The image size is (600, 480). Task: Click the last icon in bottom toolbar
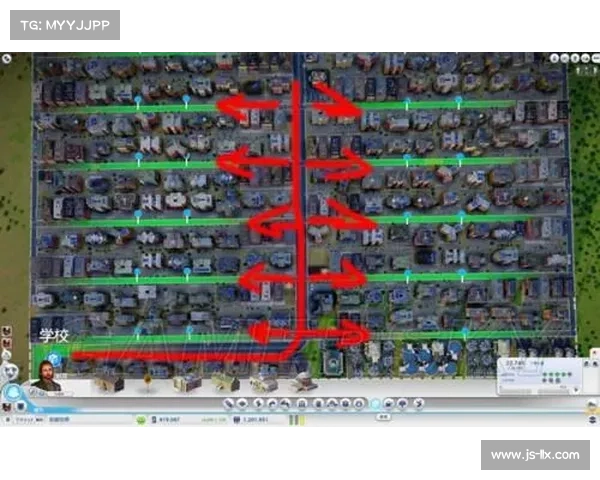click(419, 404)
